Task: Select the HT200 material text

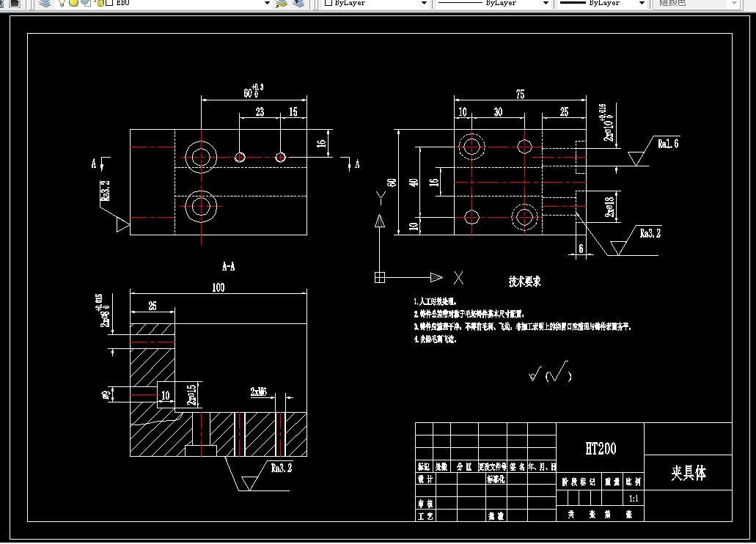Action: 601,449
